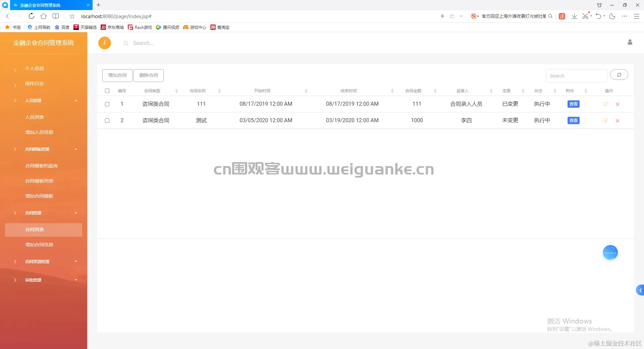Open the blue side panel arrow tab
The height and width of the screenshot is (349, 644).
point(640,290)
